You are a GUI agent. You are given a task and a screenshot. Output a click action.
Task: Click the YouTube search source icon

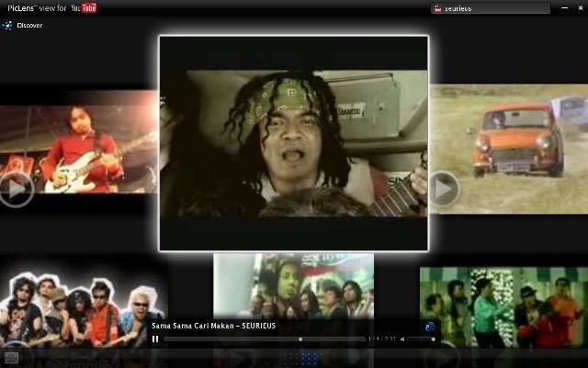(437, 8)
